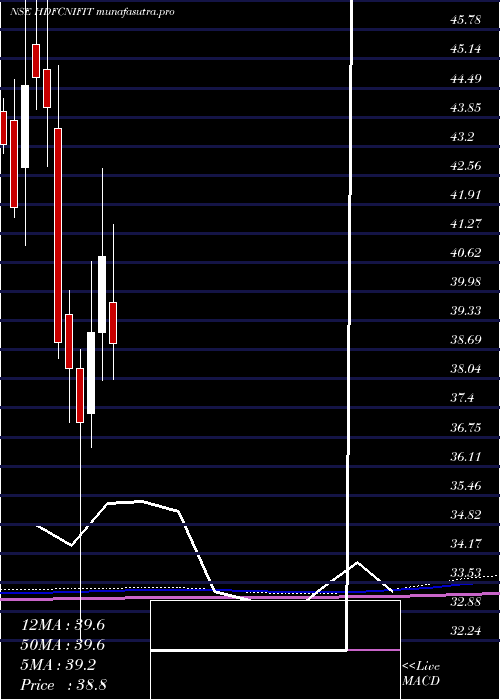Select the first white candlestick near the top left
Screen dimensions: 500x700
tap(25, 126)
